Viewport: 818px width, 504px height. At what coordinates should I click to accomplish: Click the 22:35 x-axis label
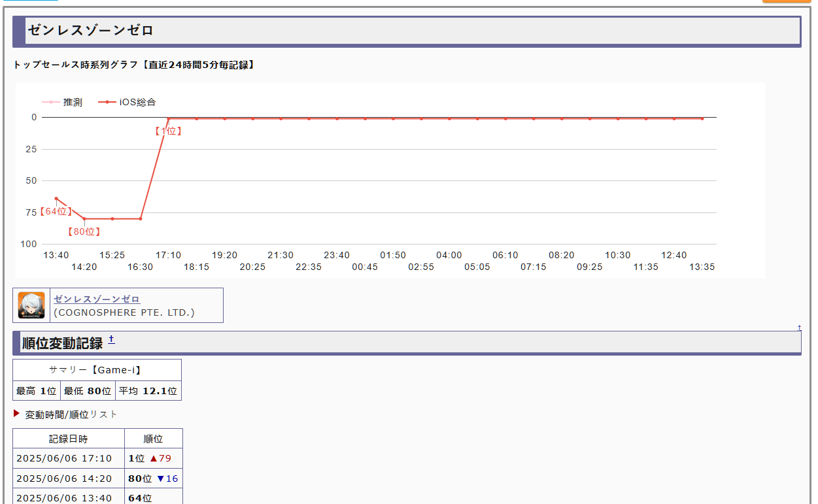(x=309, y=267)
